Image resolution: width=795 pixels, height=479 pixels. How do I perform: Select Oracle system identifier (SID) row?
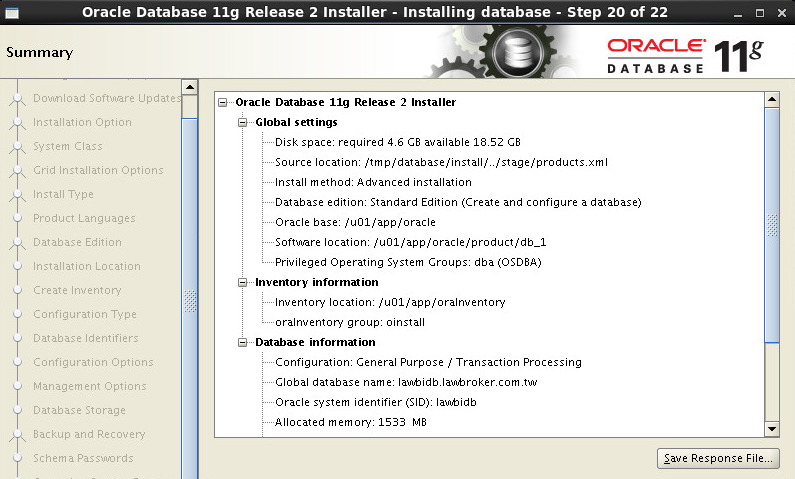[x=376, y=402]
